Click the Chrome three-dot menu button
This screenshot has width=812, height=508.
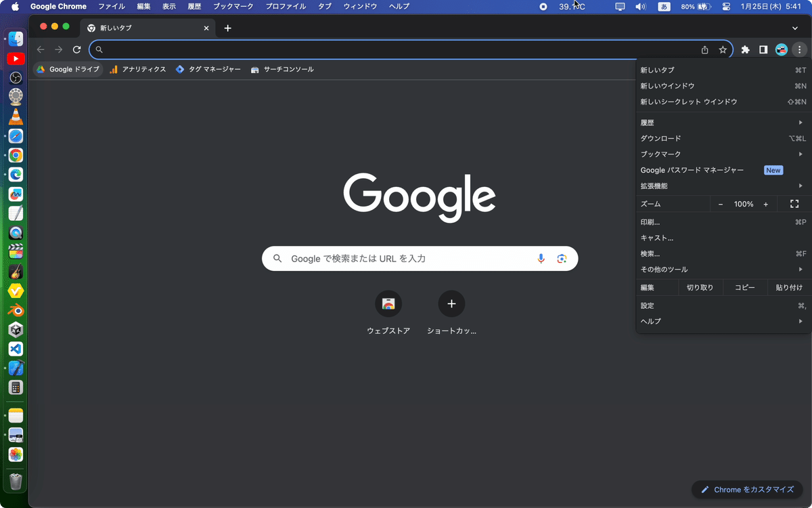[x=799, y=49]
